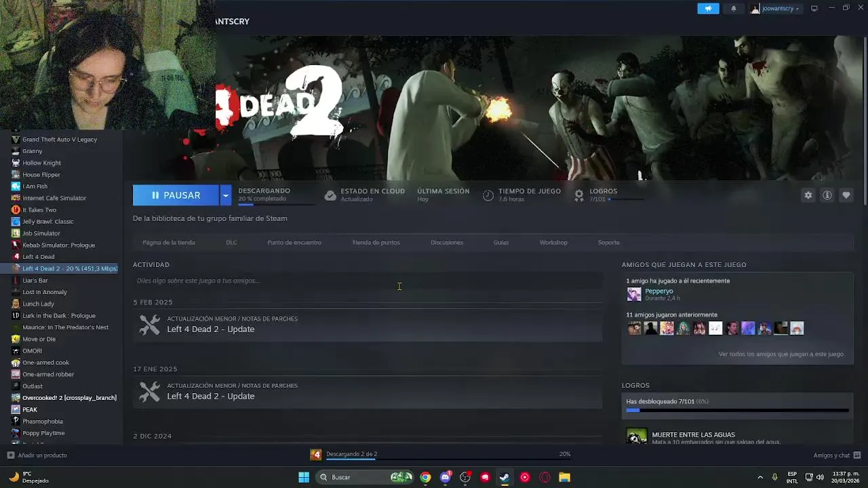
Task: Click Añadir un producto
Action: tap(37, 455)
